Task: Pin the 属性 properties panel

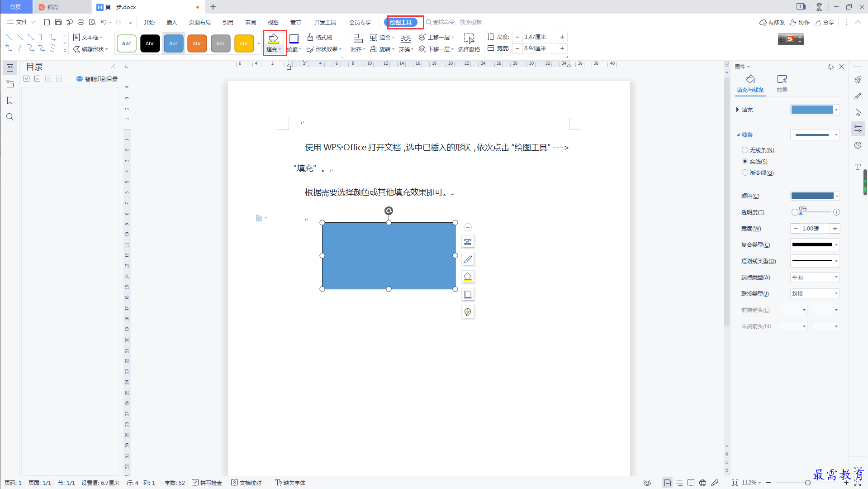Action: 830,67
